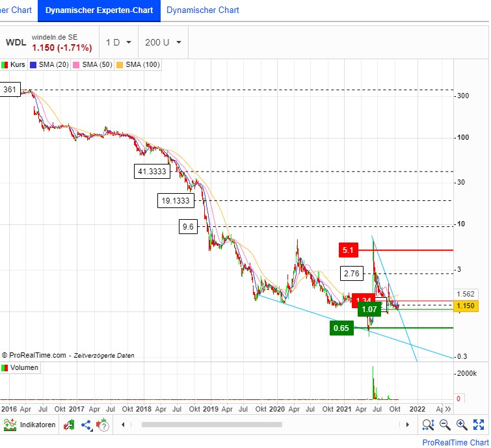The height and width of the screenshot is (448, 491).
Task: Open the 1 D timeframe dropdown
Action: point(119,42)
